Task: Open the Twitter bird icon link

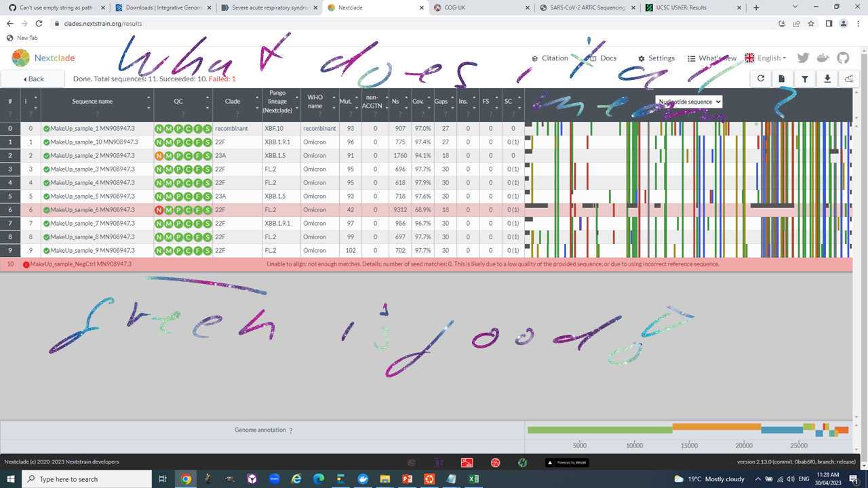Action: 803,58
